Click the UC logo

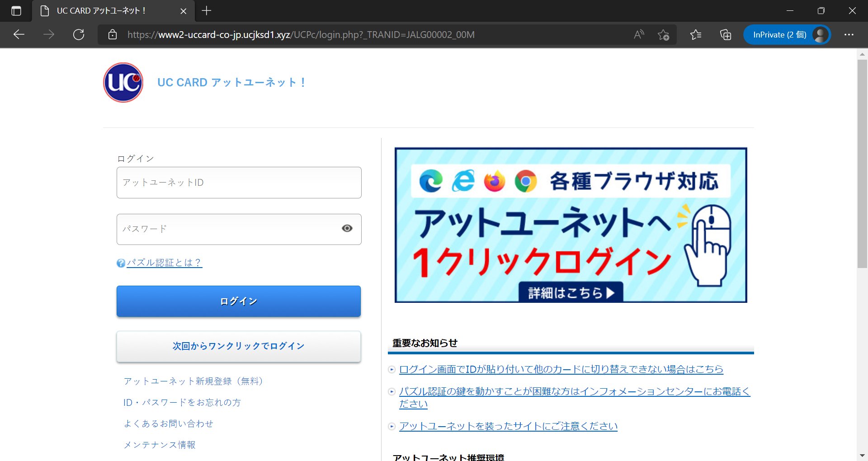[x=123, y=82]
